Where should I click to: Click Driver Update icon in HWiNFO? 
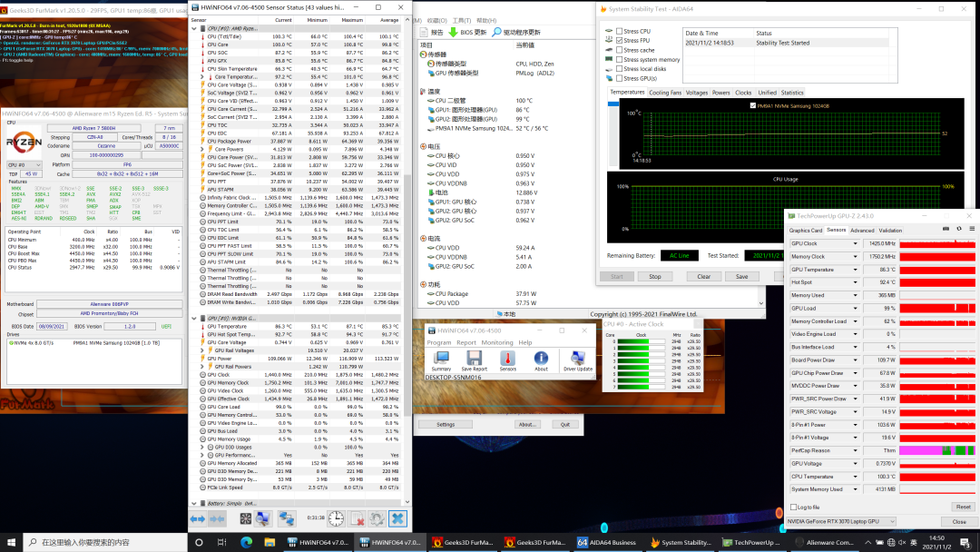[577, 360]
